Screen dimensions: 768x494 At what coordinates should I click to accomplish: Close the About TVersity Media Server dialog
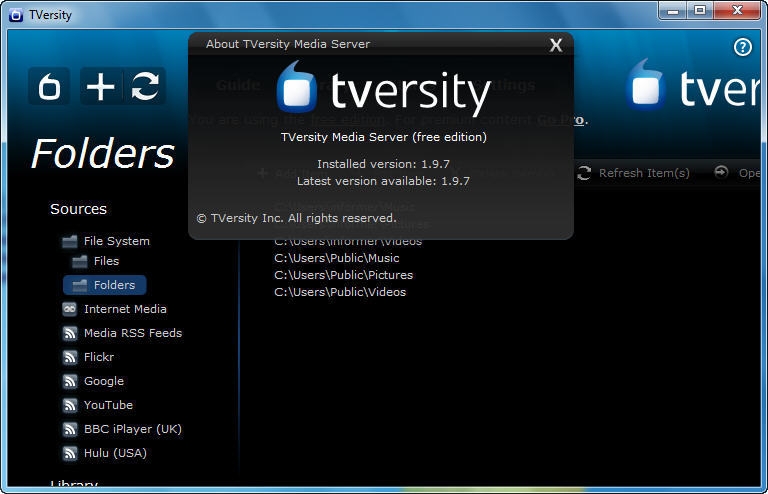(x=555, y=45)
